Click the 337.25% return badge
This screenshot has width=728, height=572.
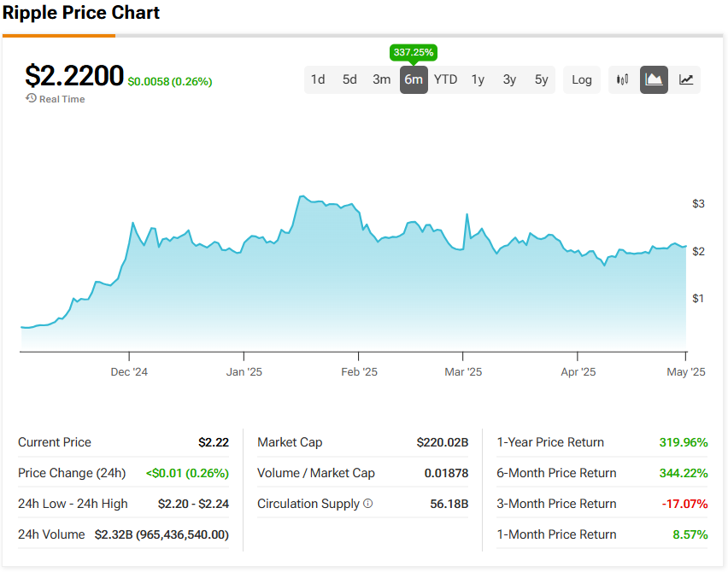pos(414,52)
